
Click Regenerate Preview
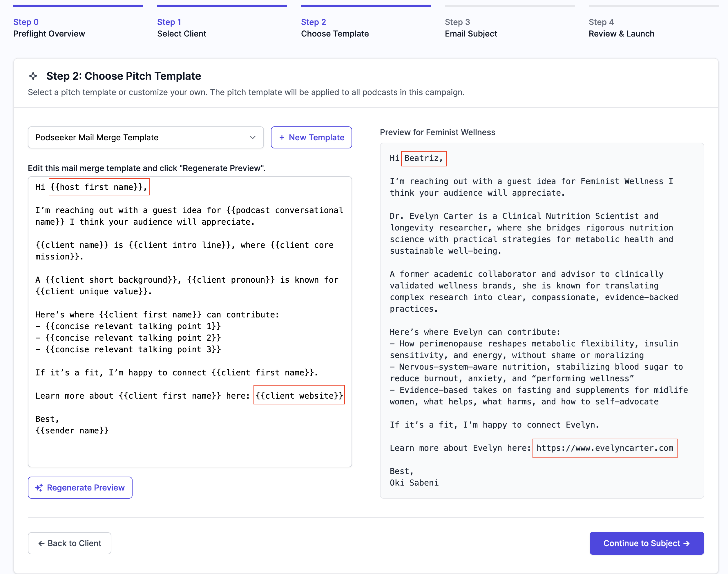click(x=80, y=488)
